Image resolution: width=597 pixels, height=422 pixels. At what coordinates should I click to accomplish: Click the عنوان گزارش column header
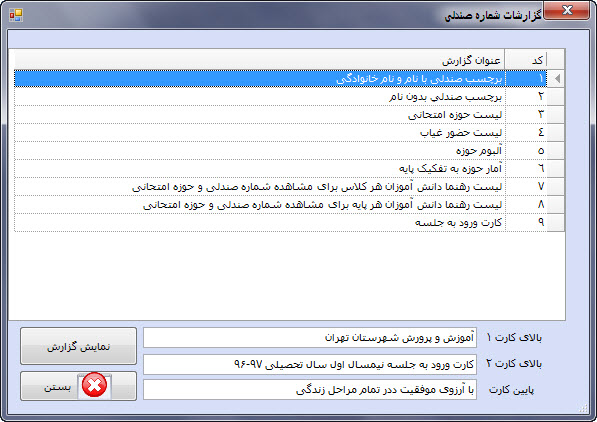[x=260, y=60]
